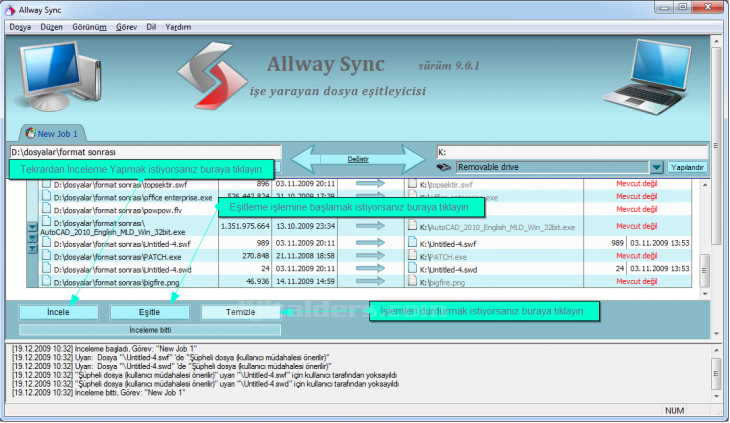Open the Dosya menu
The image size is (730, 423).
pos(20,27)
